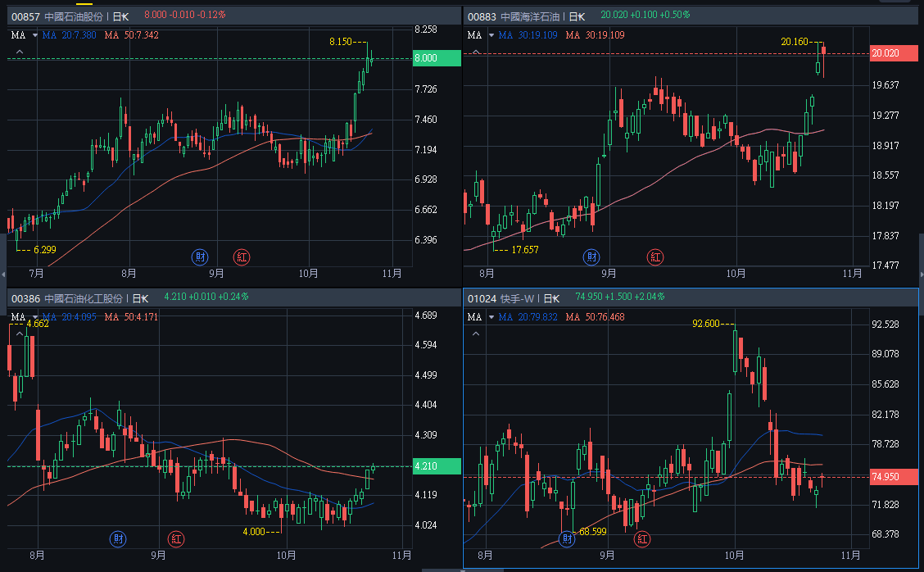Select the 日K period label for 00386
Image resolution: width=924 pixels, height=572 pixels.
click(140, 298)
